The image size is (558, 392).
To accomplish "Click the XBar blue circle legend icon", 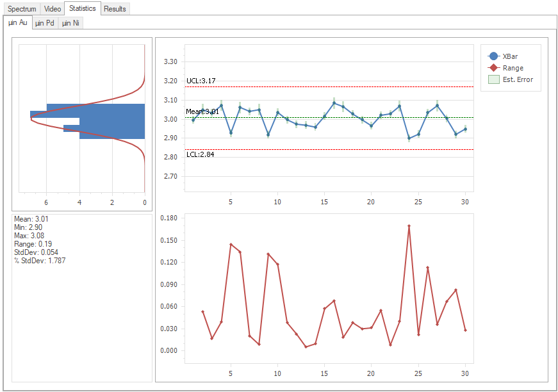I will pyautogui.click(x=493, y=56).
